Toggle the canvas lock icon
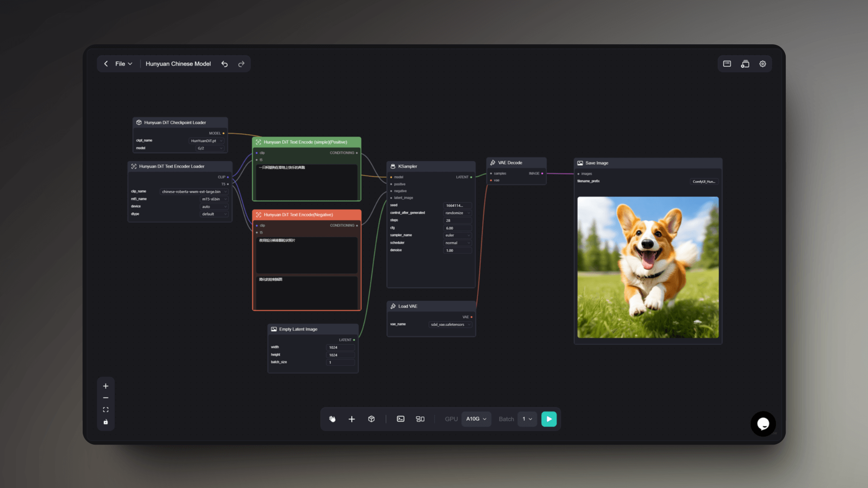Viewport: 868px width, 488px height. coord(106,422)
